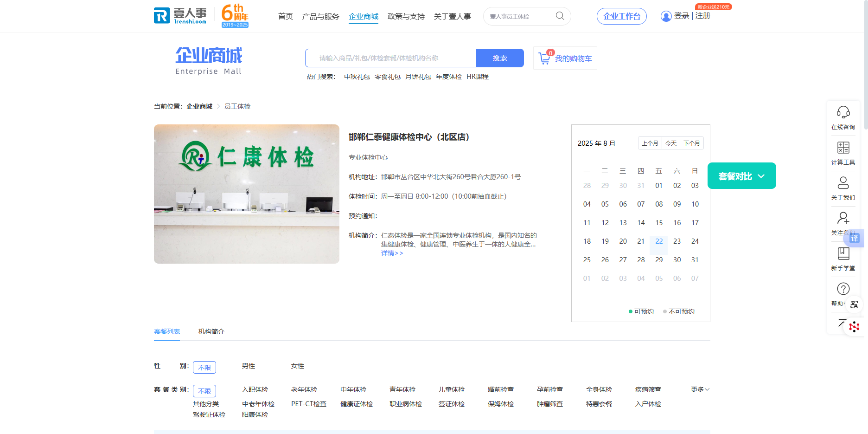
Task: Switch to 套餐列表 tab
Action: tap(167, 331)
